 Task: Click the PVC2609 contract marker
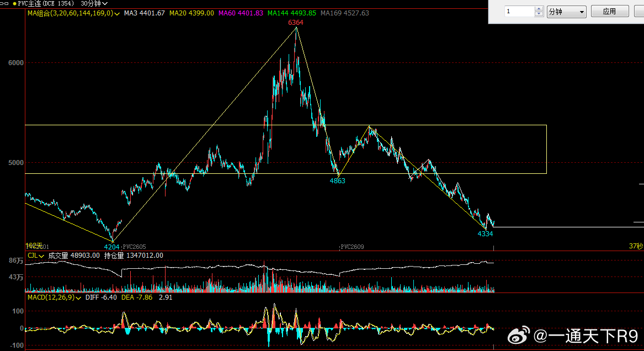coord(353,247)
